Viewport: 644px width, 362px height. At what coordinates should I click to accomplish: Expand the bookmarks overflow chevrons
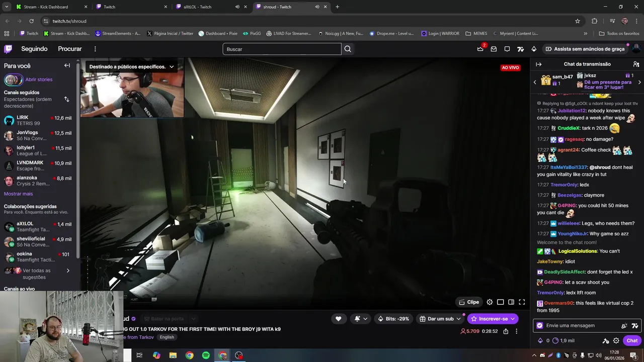pyautogui.click(x=585, y=34)
